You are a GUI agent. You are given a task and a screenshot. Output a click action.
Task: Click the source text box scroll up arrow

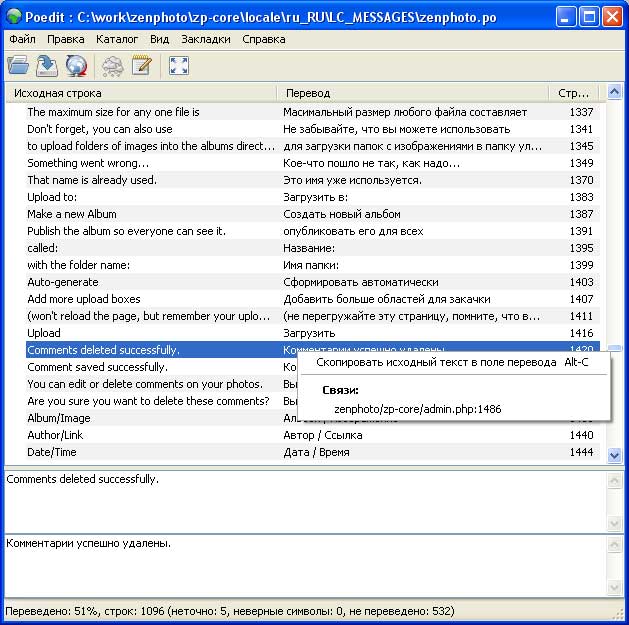pos(614,480)
